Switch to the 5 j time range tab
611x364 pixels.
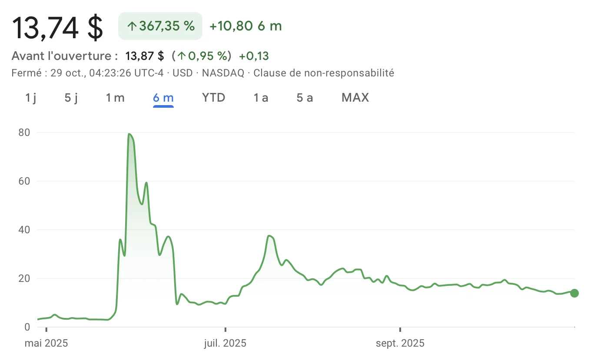(x=70, y=98)
